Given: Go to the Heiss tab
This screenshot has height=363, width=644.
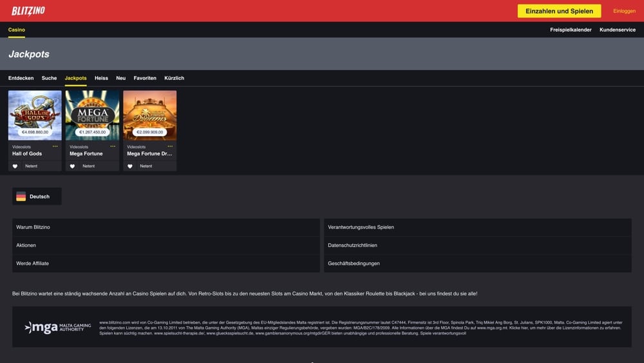Looking at the screenshot, I should [102, 78].
